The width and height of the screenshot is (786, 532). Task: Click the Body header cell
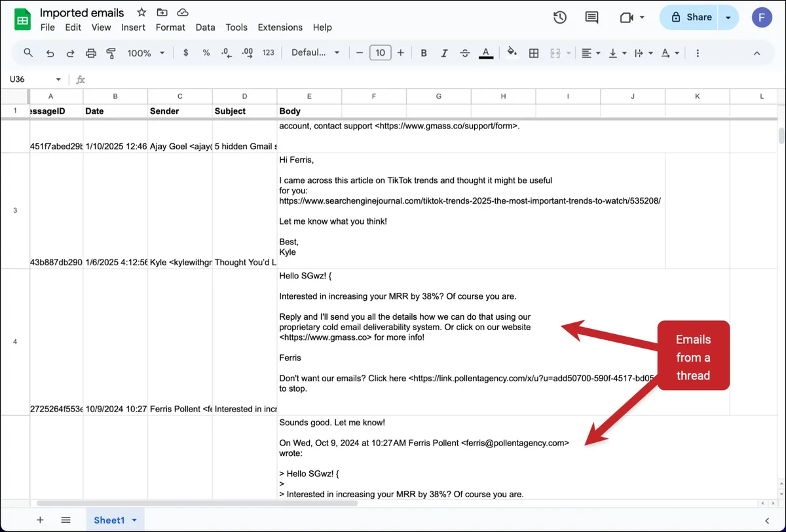(309, 111)
